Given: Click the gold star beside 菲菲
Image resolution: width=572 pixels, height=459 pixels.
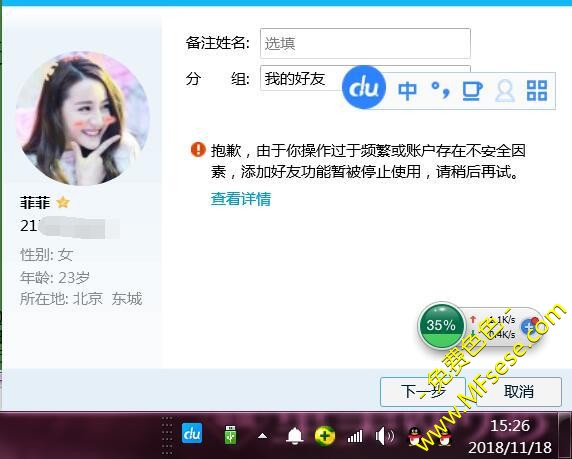Looking at the screenshot, I should coord(63,202).
